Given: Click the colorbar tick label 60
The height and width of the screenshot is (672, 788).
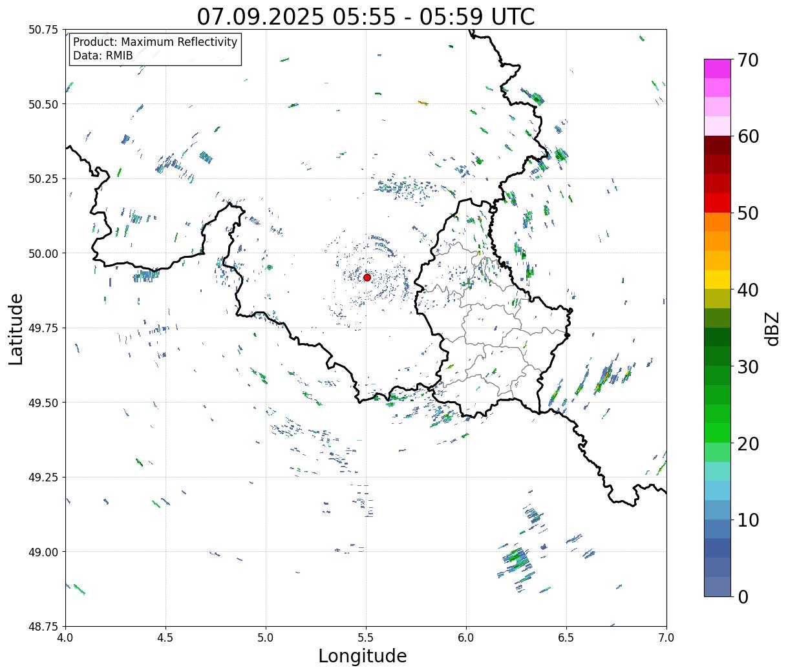Looking at the screenshot, I should pyautogui.click(x=748, y=136).
